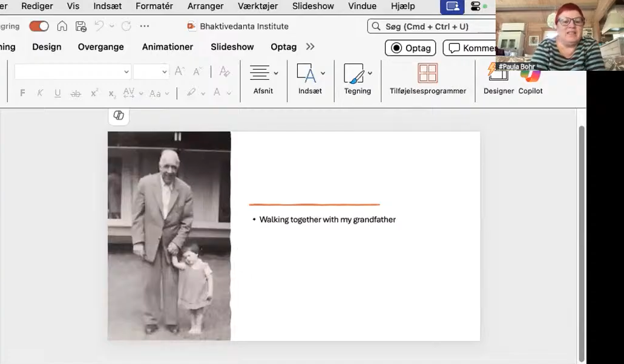Click the Redo arrow icon
The width and height of the screenshot is (624, 364).
point(126,26)
